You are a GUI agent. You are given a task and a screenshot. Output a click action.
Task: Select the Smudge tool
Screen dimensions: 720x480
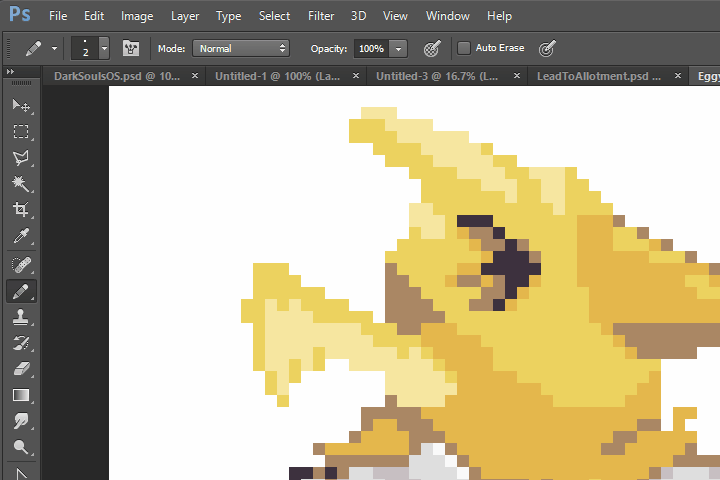tap(21, 421)
